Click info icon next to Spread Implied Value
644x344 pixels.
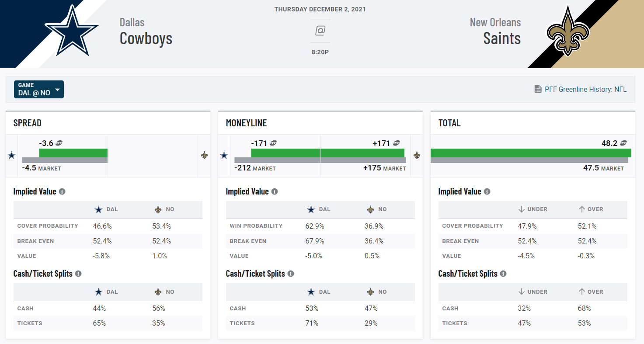(x=62, y=191)
